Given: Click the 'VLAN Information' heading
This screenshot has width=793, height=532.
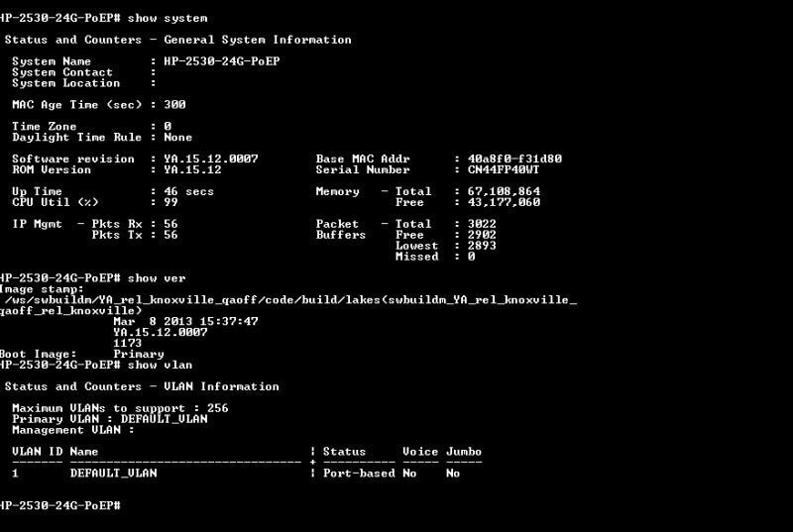Looking at the screenshot, I should (x=221, y=386).
